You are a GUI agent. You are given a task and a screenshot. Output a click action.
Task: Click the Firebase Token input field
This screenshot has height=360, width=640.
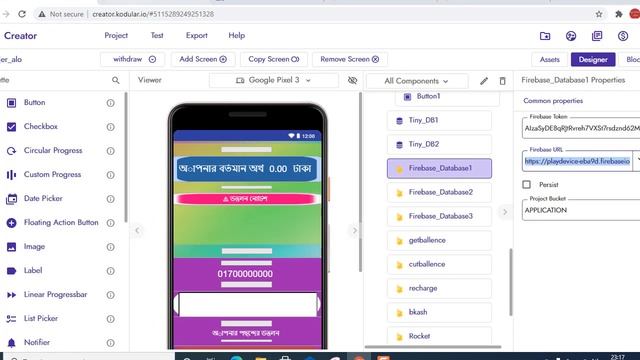click(581, 128)
